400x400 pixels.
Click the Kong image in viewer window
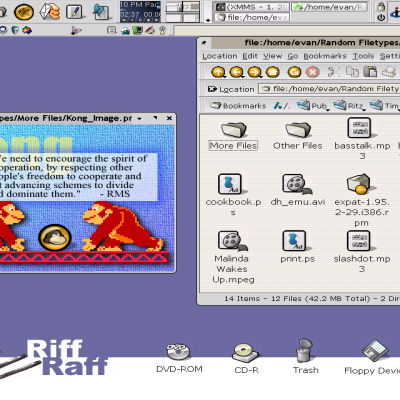pos(87,198)
